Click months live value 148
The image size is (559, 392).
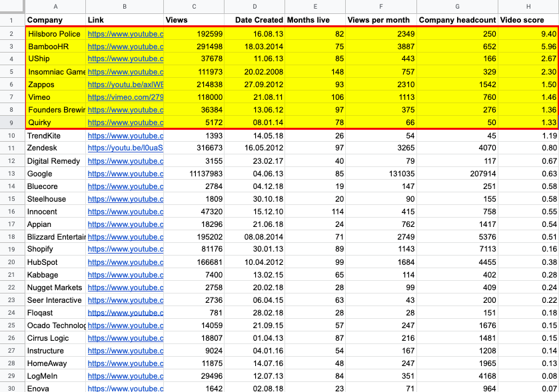[x=315, y=72]
